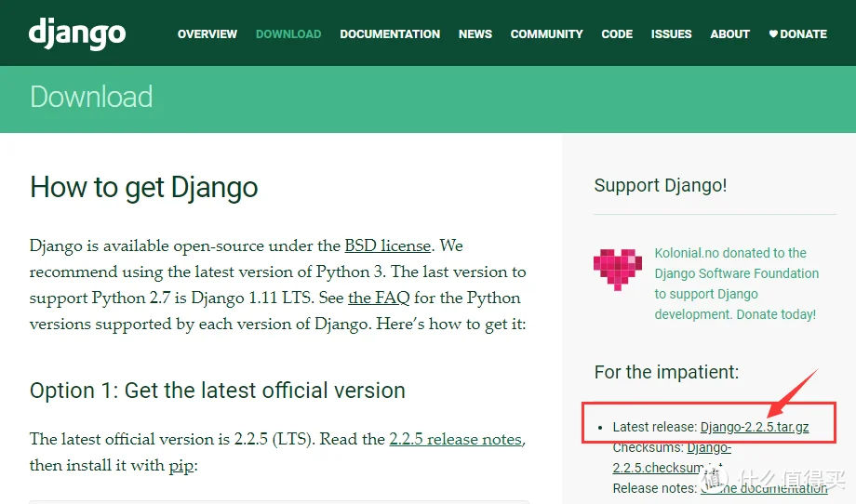Viewport: 856px width, 504px height.
Task: Open the Overview nav item
Action: pyautogui.click(x=207, y=33)
